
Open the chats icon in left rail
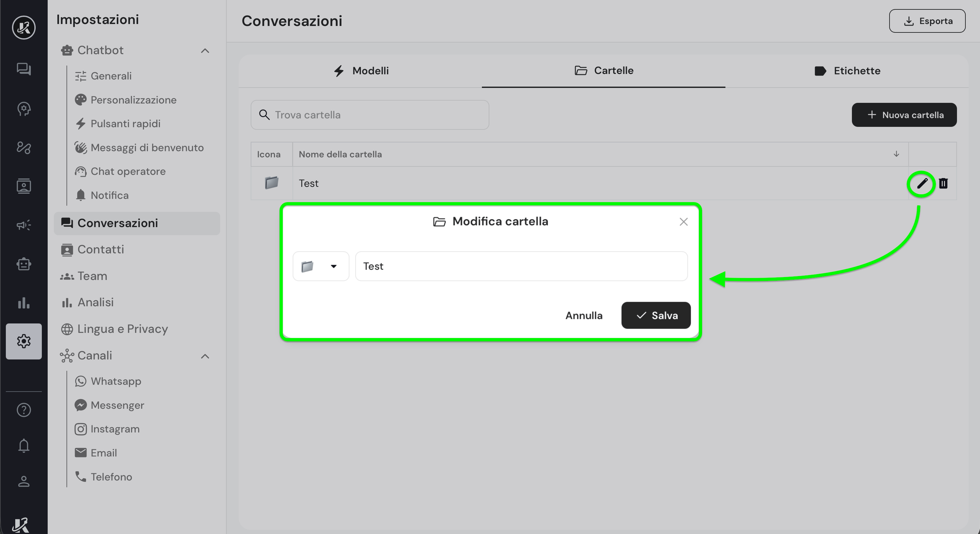pyautogui.click(x=24, y=69)
